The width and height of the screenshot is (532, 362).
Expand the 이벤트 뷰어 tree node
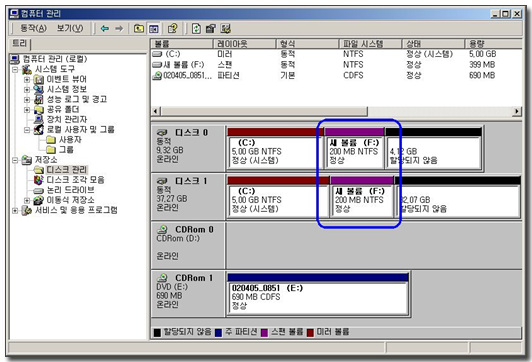pyautogui.click(x=27, y=80)
